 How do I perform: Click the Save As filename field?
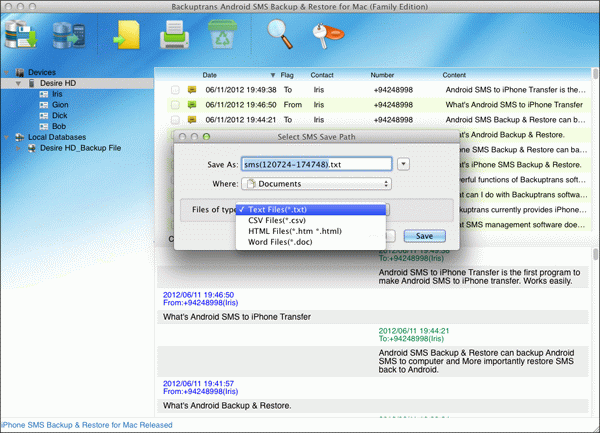click(316, 164)
